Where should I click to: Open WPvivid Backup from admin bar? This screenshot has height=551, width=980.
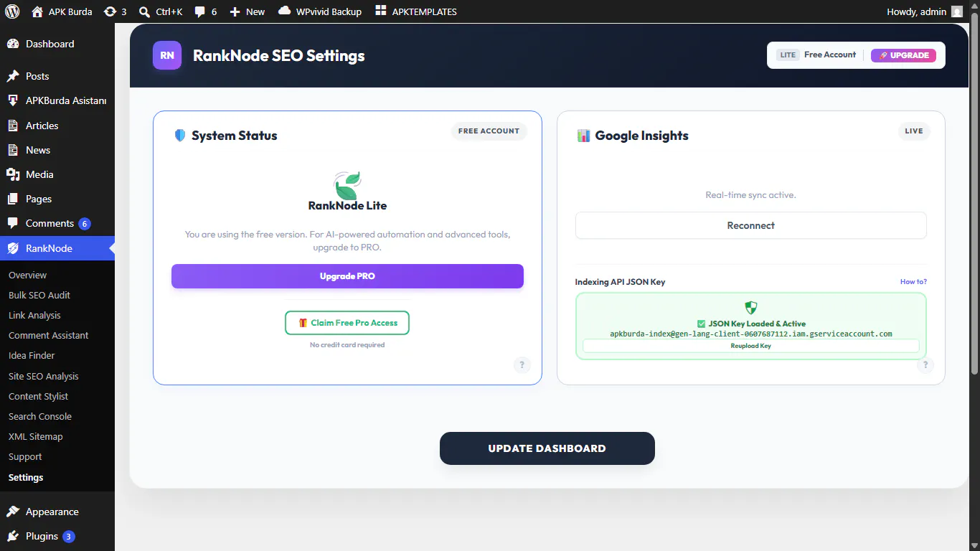pos(320,11)
